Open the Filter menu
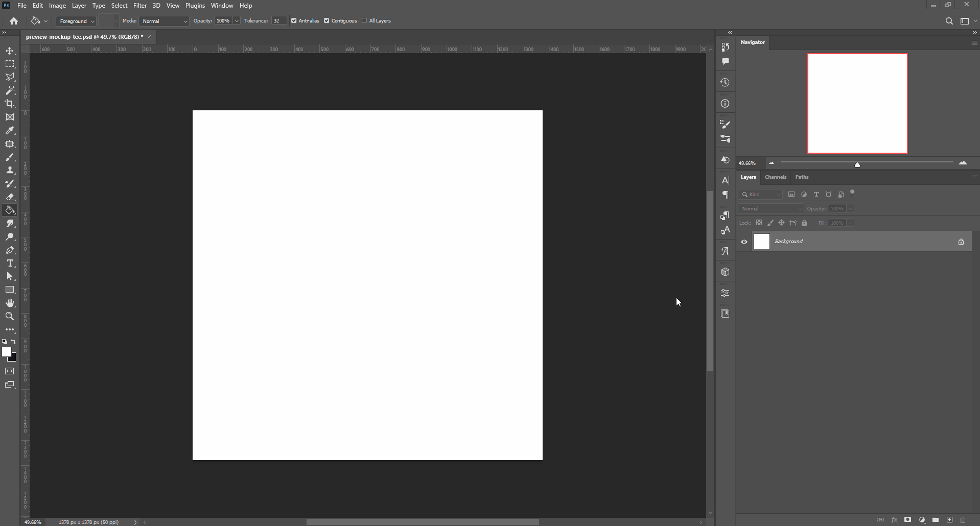The image size is (980, 526). click(140, 5)
